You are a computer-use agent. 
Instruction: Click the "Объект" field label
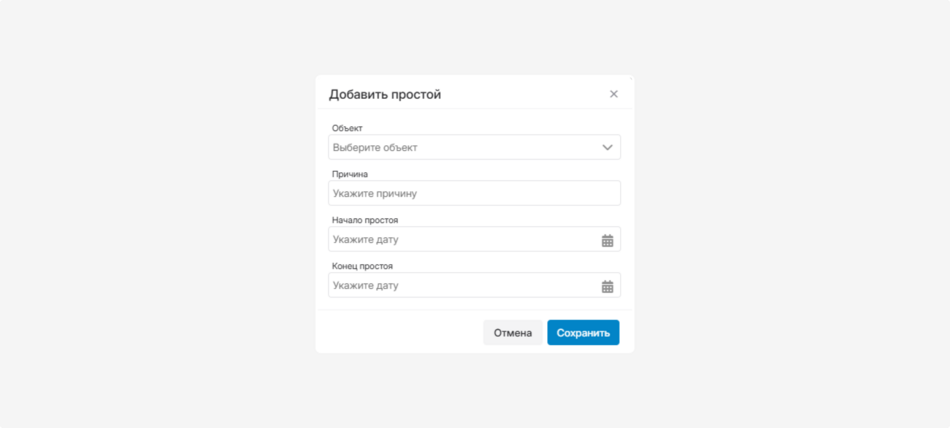[347, 128]
